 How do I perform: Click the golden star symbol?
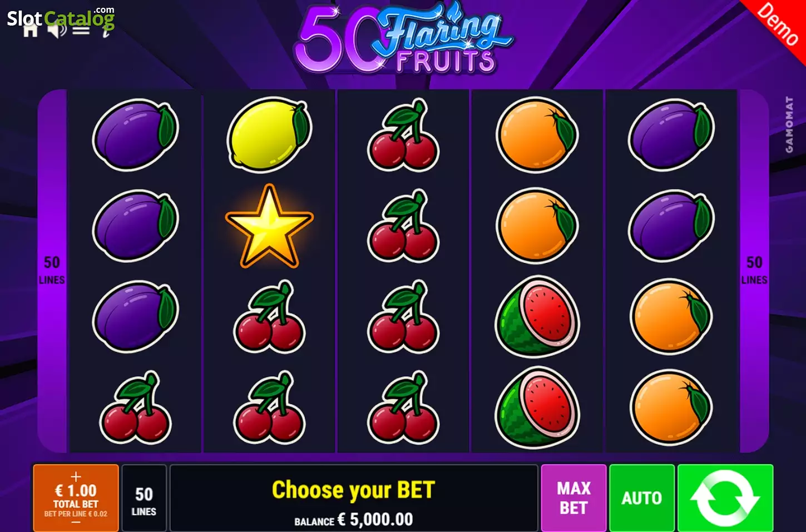[269, 226]
